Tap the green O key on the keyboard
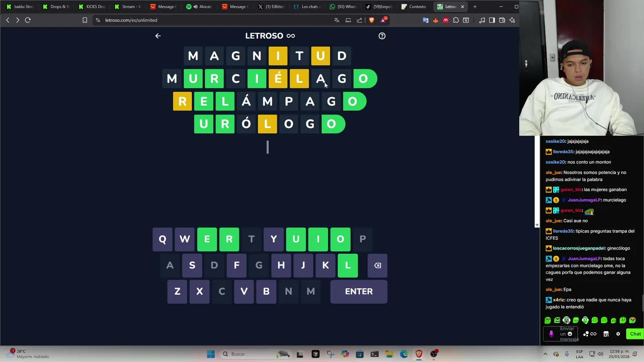The height and width of the screenshot is (362, 644). 340,239
